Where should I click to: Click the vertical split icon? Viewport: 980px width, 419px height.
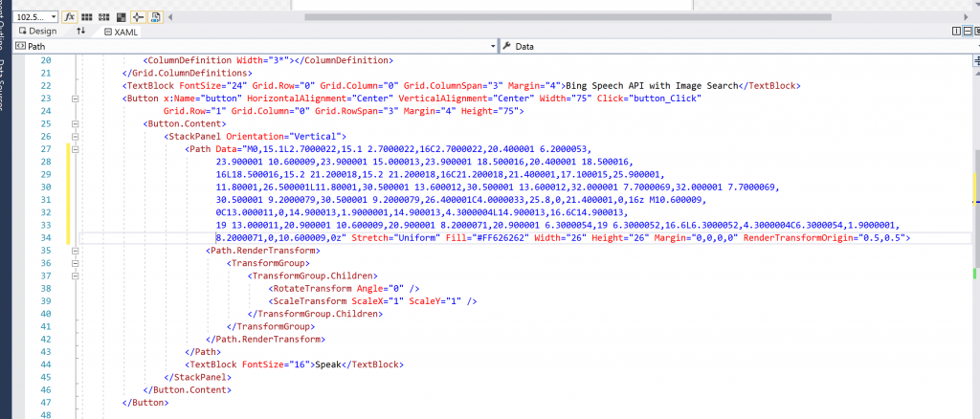pos(955,31)
